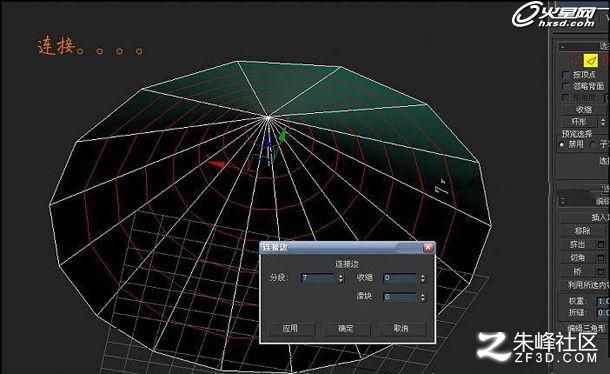Click the spinner next to 环形 button
The width and height of the screenshot is (610, 374).
click(603, 122)
